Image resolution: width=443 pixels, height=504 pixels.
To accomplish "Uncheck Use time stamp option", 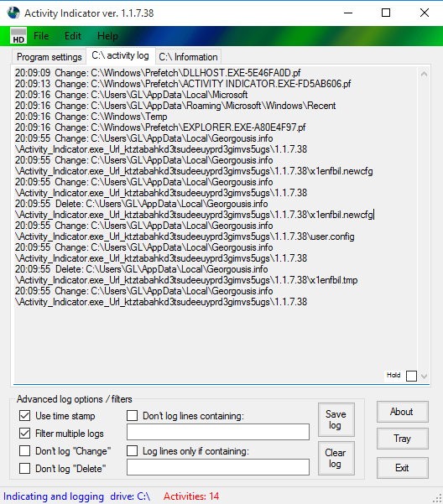I will [x=25, y=416].
